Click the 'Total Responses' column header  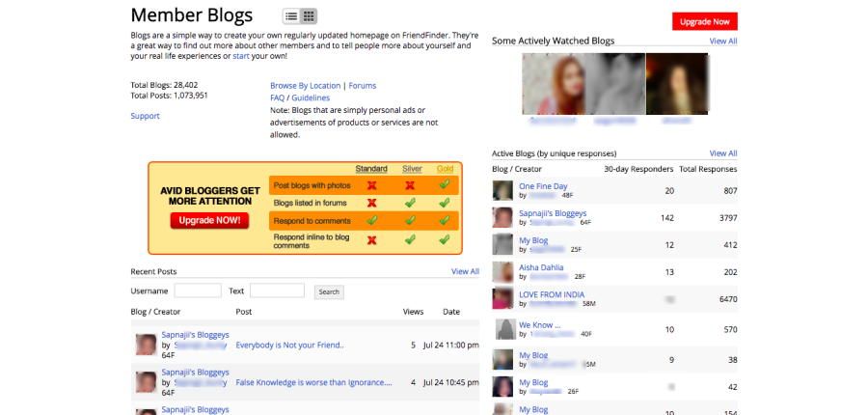708,169
